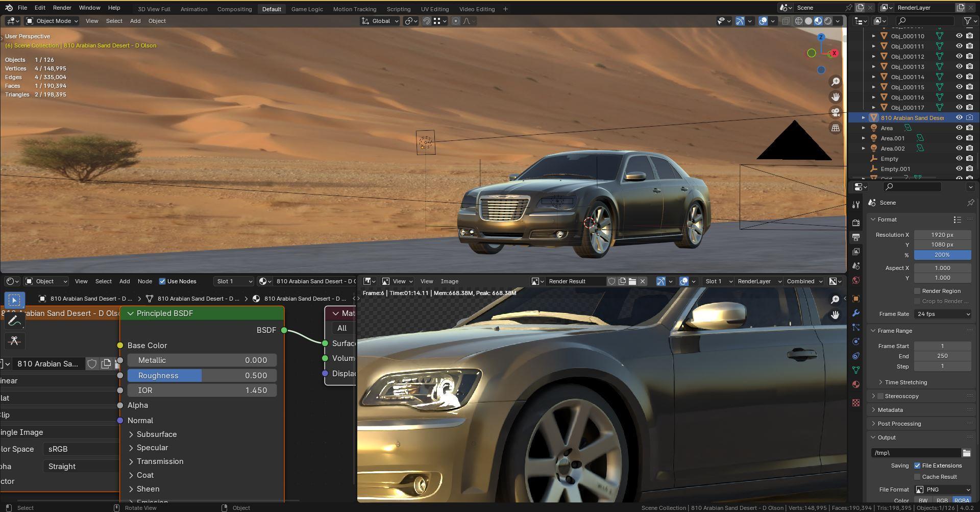Click the Image menu in image editor
The width and height of the screenshot is (980, 512).
click(x=449, y=281)
